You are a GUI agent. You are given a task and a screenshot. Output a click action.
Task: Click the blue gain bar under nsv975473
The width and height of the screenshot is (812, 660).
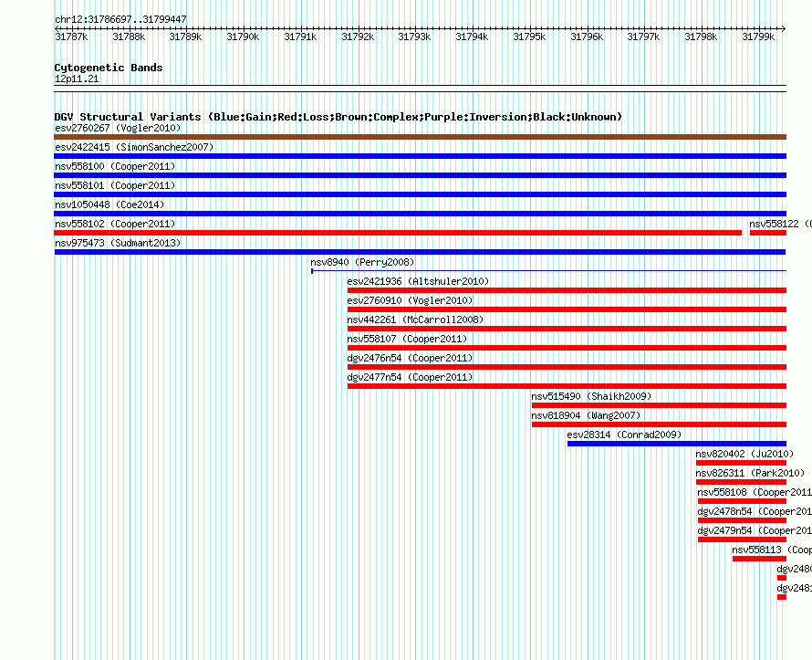click(420, 252)
